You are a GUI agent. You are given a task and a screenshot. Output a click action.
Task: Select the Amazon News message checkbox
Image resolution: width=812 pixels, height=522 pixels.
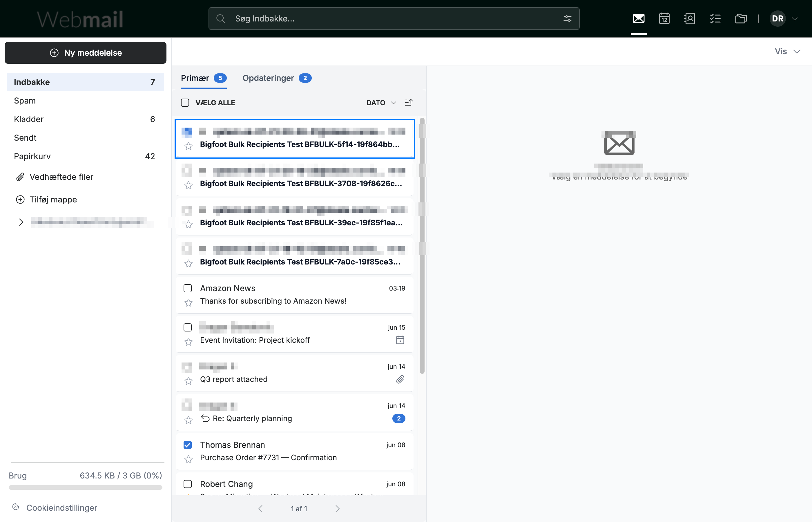187,288
